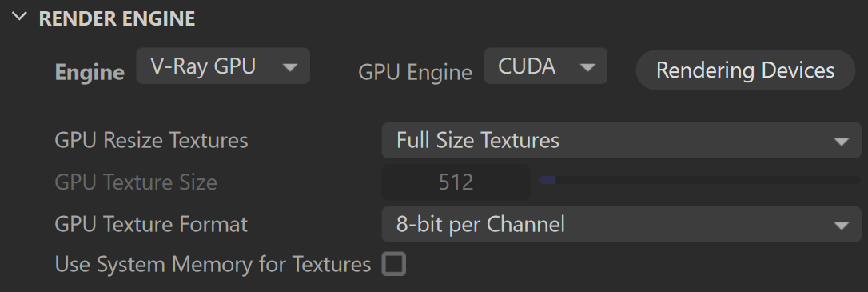Click the arrow icon beside V-Ray GPU

pyautogui.click(x=289, y=67)
